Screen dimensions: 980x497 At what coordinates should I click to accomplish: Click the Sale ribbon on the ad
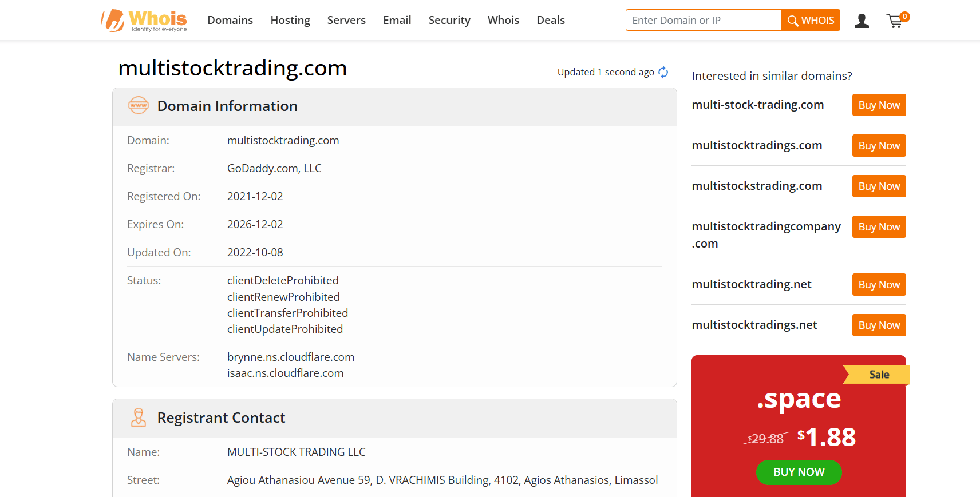click(877, 375)
